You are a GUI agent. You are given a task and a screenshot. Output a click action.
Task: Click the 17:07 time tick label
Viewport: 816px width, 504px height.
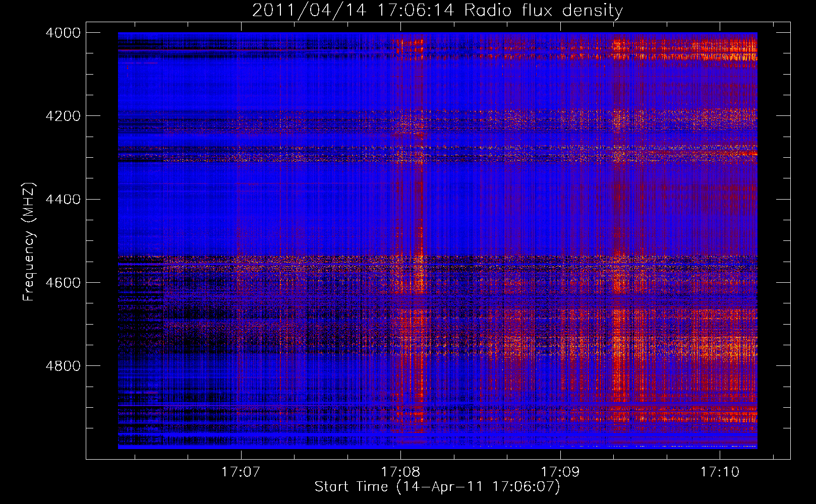click(x=240, y=472)
